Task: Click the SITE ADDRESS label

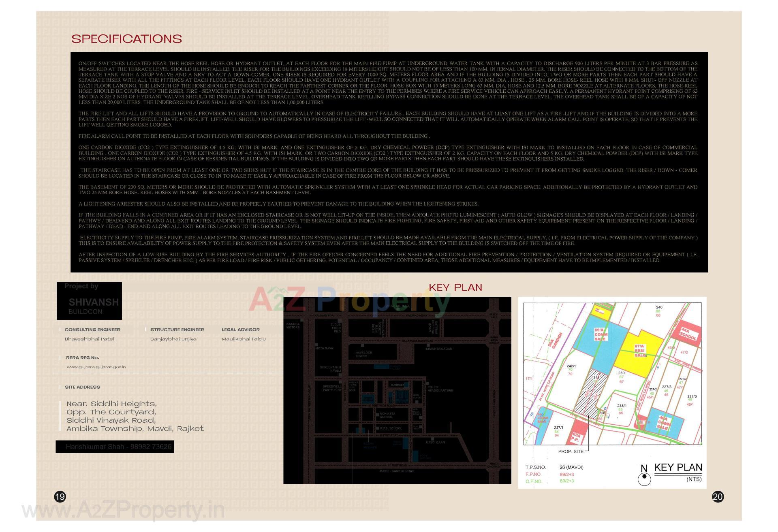Action: [x=82, y=387]
